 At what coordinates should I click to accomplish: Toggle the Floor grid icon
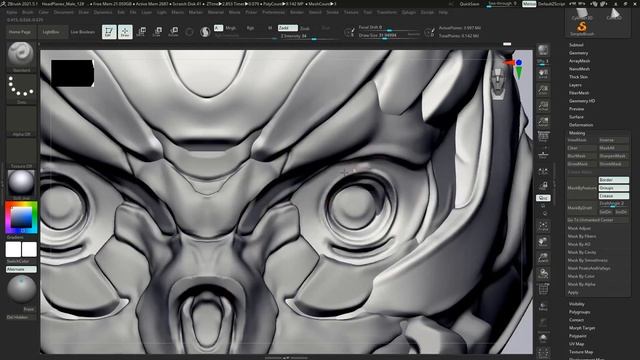pos(543,154)
